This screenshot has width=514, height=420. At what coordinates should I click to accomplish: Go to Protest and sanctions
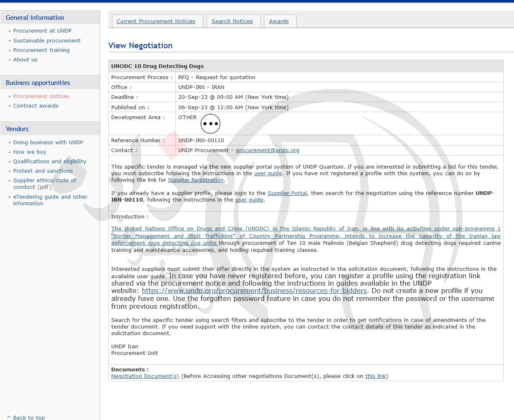(43, 171)
